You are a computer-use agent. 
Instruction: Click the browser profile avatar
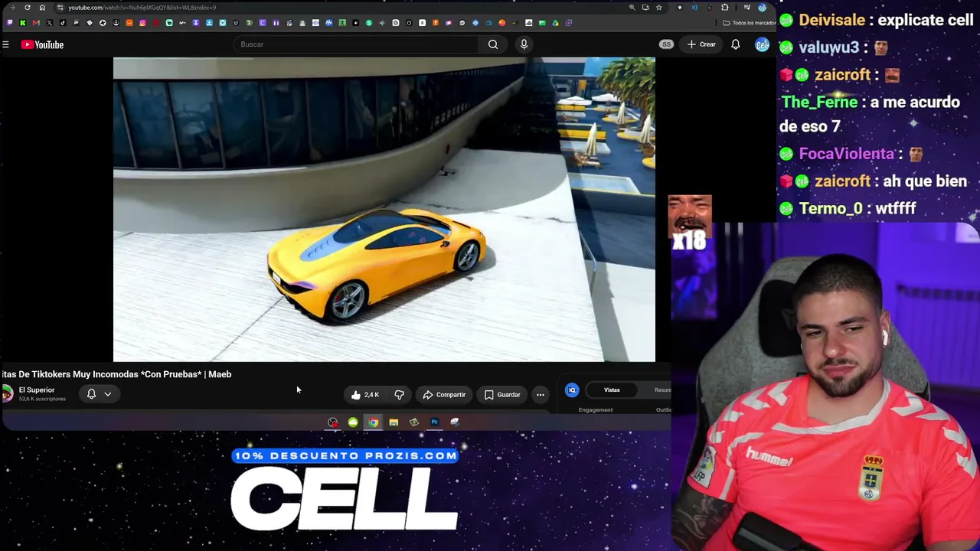coord(762,8)
